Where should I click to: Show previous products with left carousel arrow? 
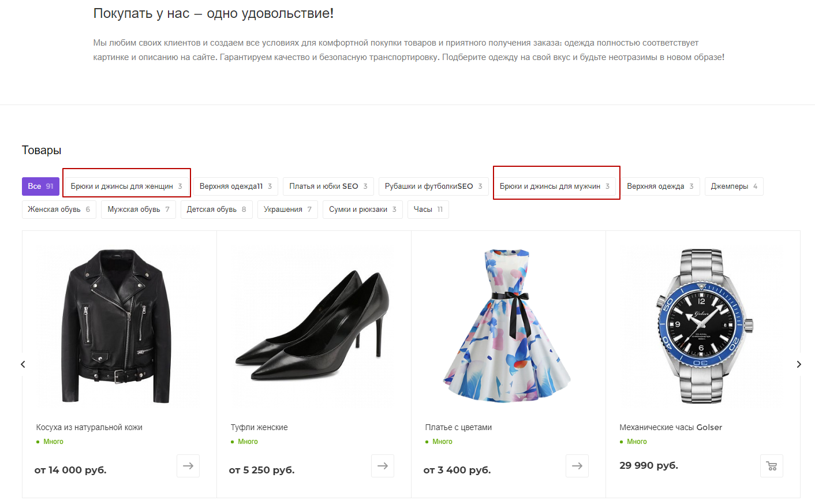click(23, 364)
